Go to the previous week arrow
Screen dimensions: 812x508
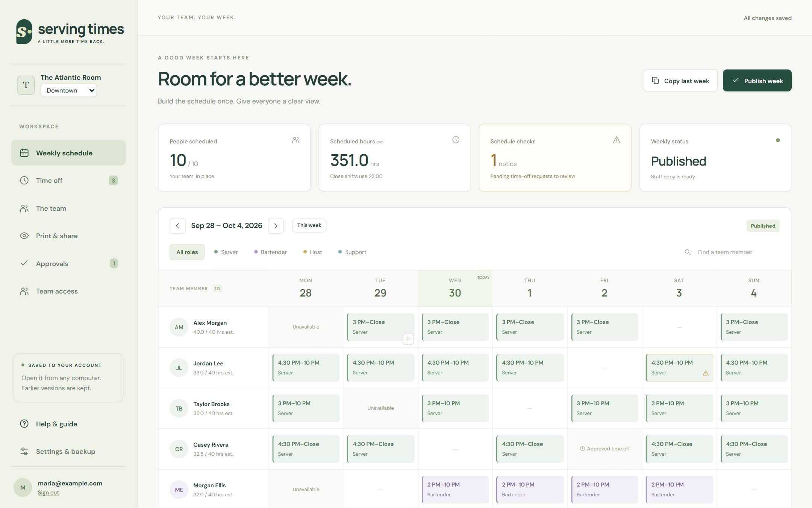[177, 226]
